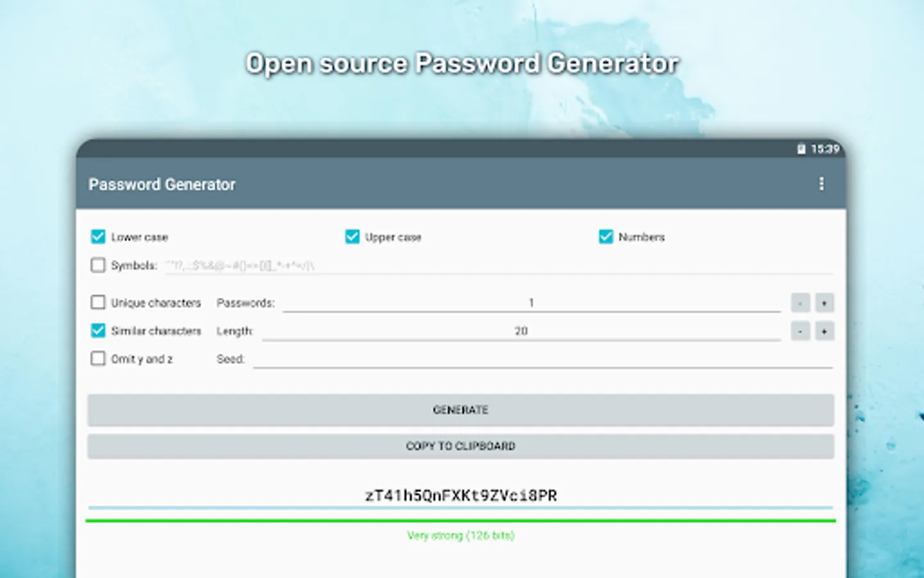924x578 pixels.
Task: Toggle off Similar characters
Action: click(x=98, y=330)
